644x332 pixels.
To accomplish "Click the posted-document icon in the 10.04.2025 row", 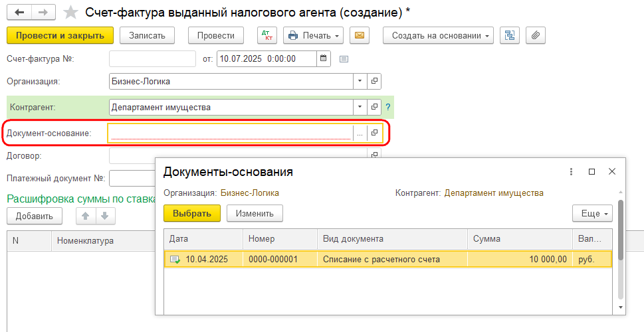I will [175, 260].
